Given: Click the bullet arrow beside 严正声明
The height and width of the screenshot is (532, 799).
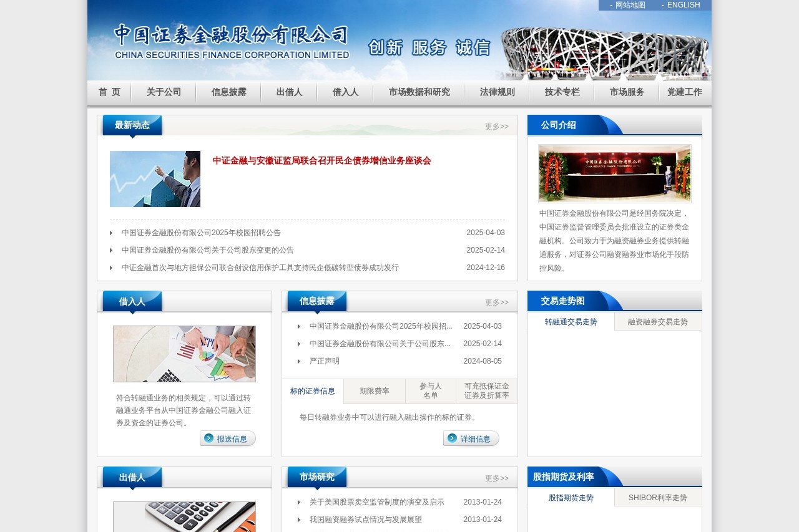Looking at the screenshot, I should (x=299, y=361).
